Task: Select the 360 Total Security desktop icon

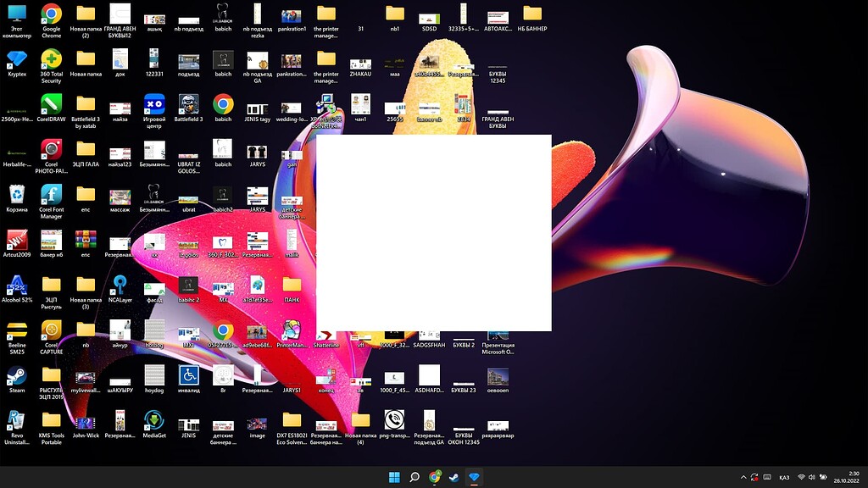Action: click(52, 58)
